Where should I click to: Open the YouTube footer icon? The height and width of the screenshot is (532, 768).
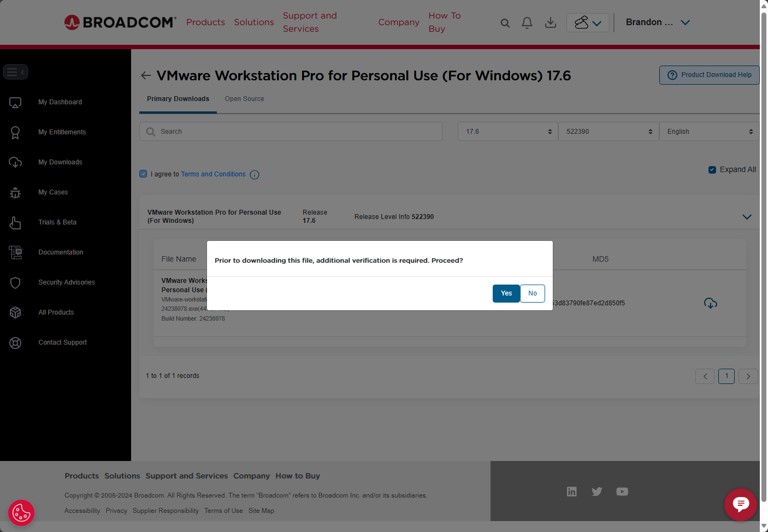pos(622,492)
